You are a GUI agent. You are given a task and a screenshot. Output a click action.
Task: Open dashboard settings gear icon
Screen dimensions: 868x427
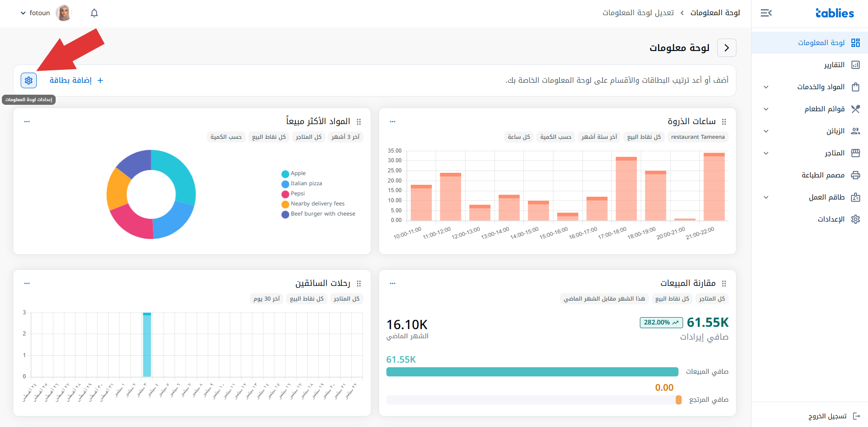click(x=29, y=80)
